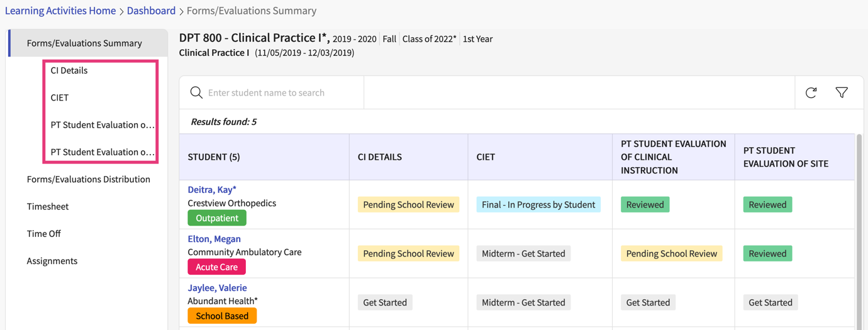
Task: Type in the student name search field
Action: [283, 93]
